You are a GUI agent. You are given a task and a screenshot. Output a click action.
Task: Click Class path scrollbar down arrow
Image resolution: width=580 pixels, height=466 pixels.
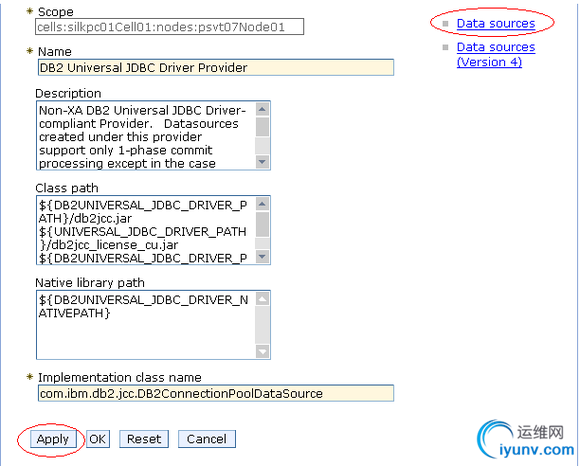(x=262, y=256)
